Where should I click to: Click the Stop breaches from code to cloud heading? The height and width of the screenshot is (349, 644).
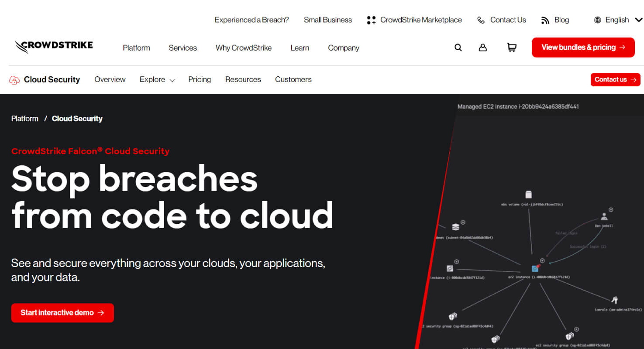pos(172,197)
